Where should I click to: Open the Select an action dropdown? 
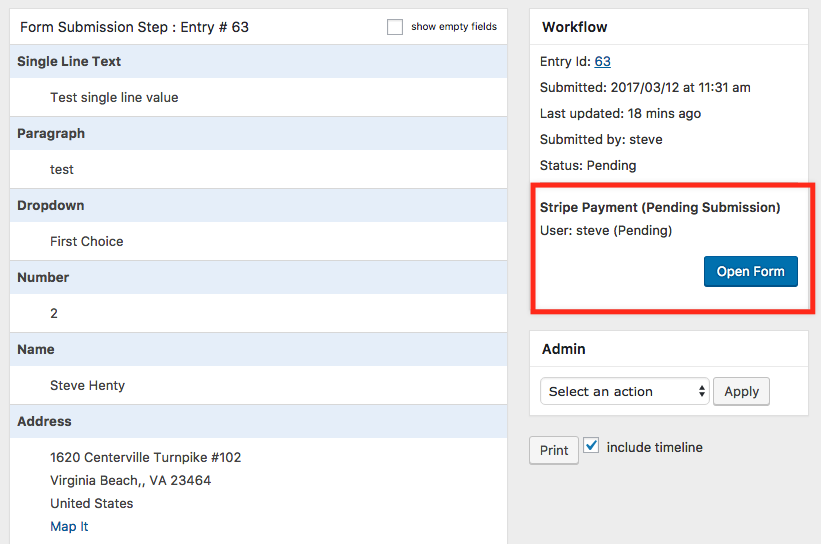pos(624,392)
